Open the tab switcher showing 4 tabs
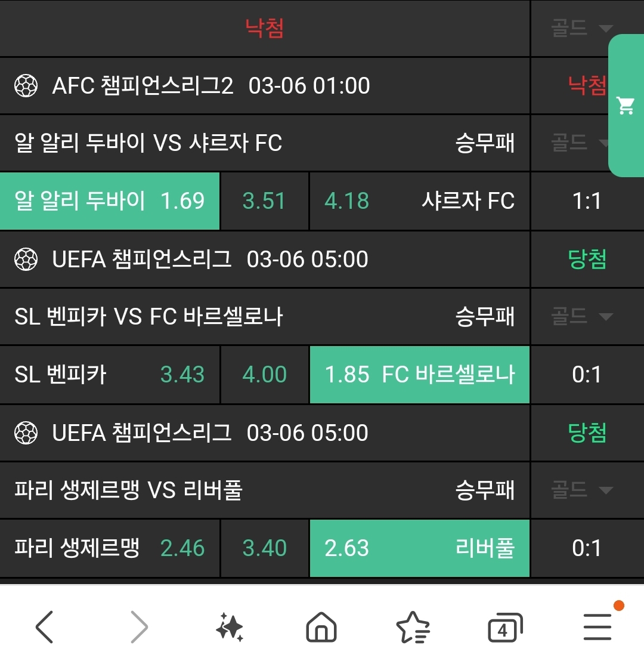 tap(504, 628)
